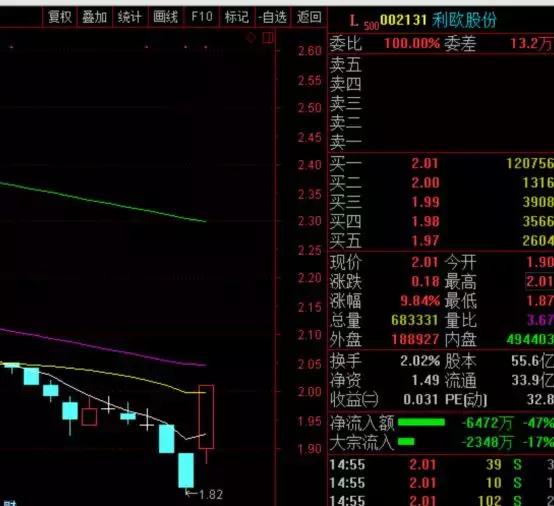554x506 pixels.
Task: Click the red L marker icon
Action: coord(354,20)
